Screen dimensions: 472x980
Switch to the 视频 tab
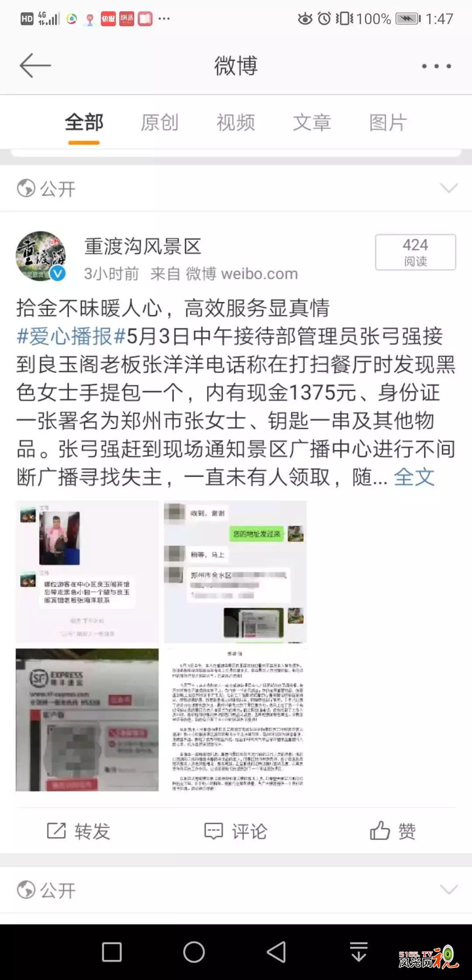point(236,122)
